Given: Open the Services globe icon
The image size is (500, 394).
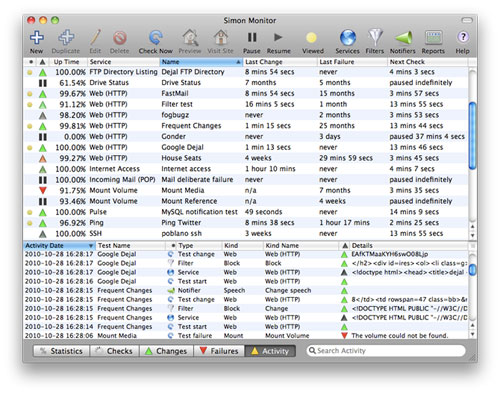Looking at the screenshot, I should pyautogui.click(x=348, y=37).
